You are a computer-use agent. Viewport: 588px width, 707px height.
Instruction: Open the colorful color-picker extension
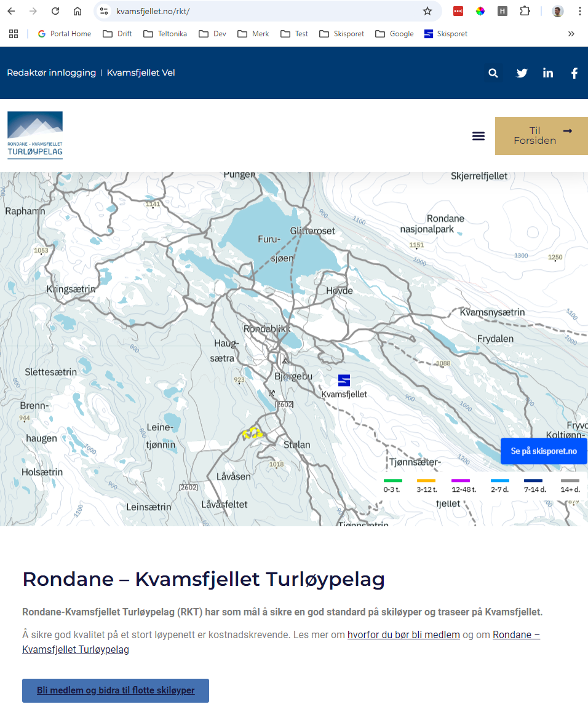coord(480,11)
